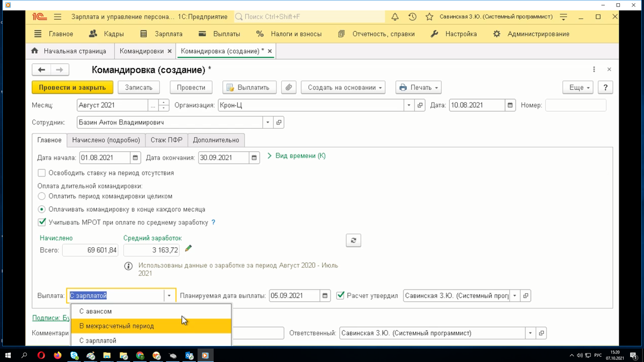Open help question mark button
644x362 pixels.
coord(605,87)
